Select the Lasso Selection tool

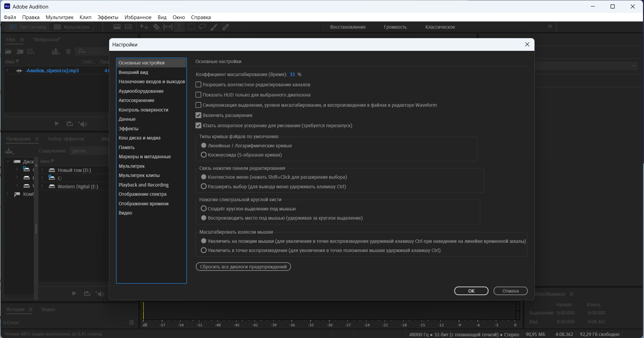coord(202,27)
